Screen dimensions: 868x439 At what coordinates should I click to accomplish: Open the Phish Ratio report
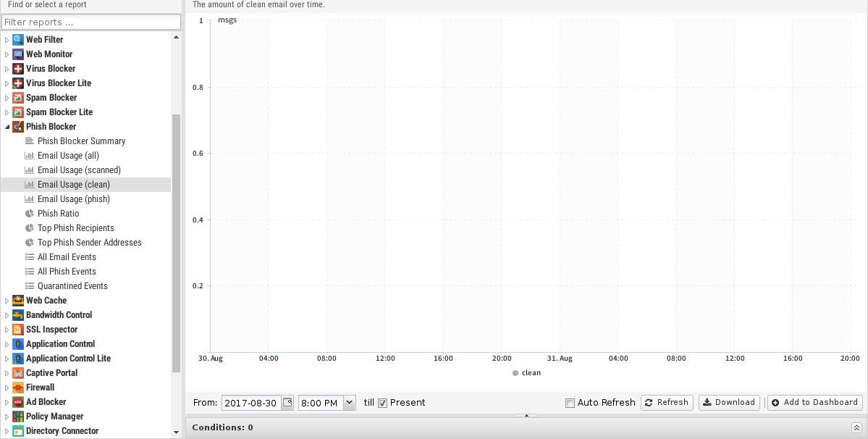[58, 214]
